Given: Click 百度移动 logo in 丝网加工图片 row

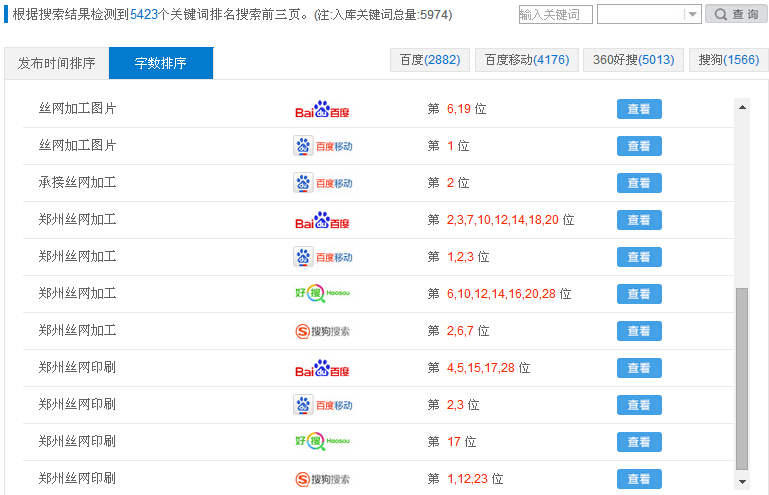Looking at the screenshot, I should pos(323,146).
